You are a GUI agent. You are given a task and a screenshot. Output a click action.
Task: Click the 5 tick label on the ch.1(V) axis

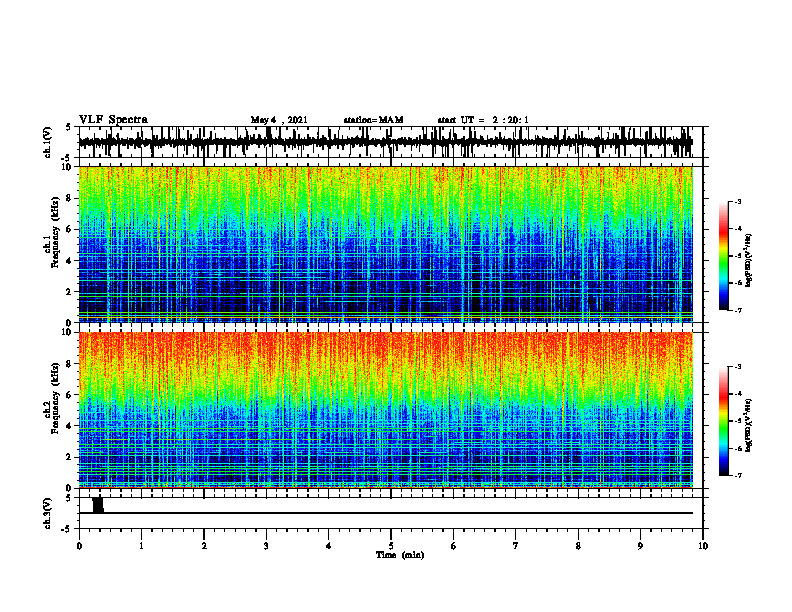69,128
